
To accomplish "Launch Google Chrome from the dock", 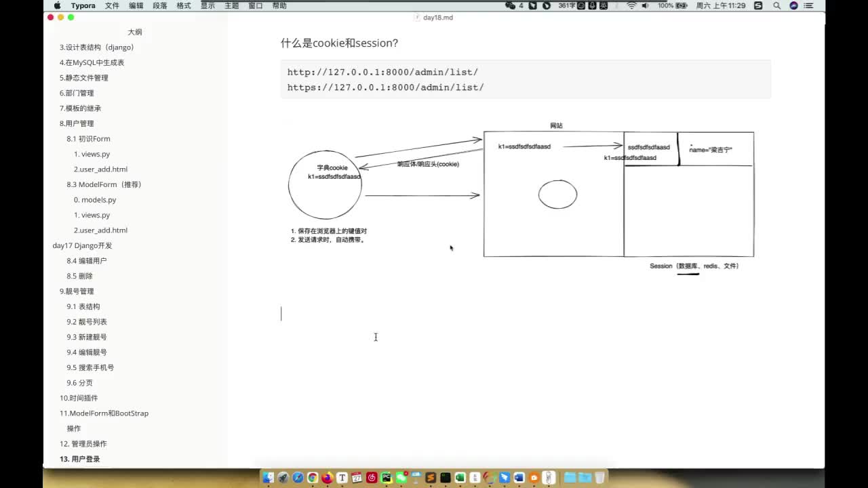I will click(x=313, y=478).
